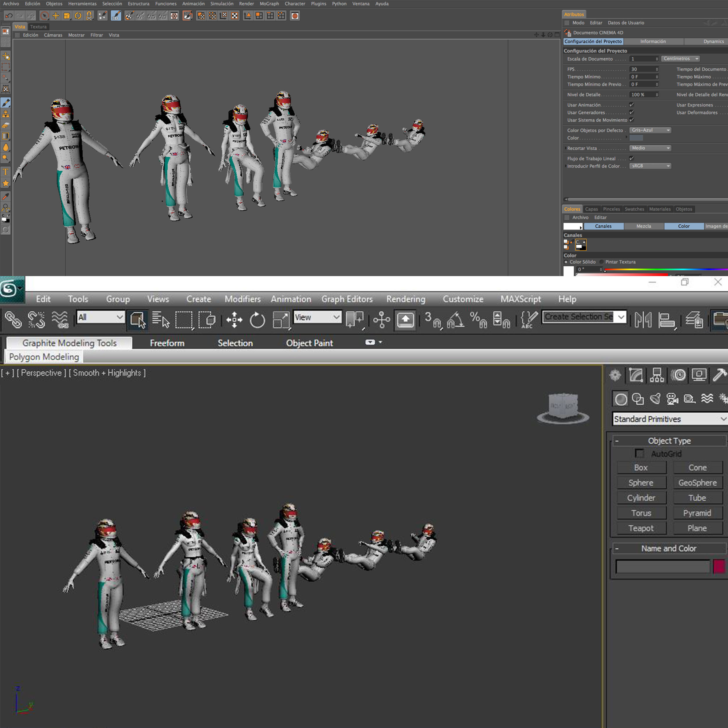This screenshot has height=728, width=728.
Task: Open the Modify panel tab icon
Action: pyautogui.click(x=636, y=375)
